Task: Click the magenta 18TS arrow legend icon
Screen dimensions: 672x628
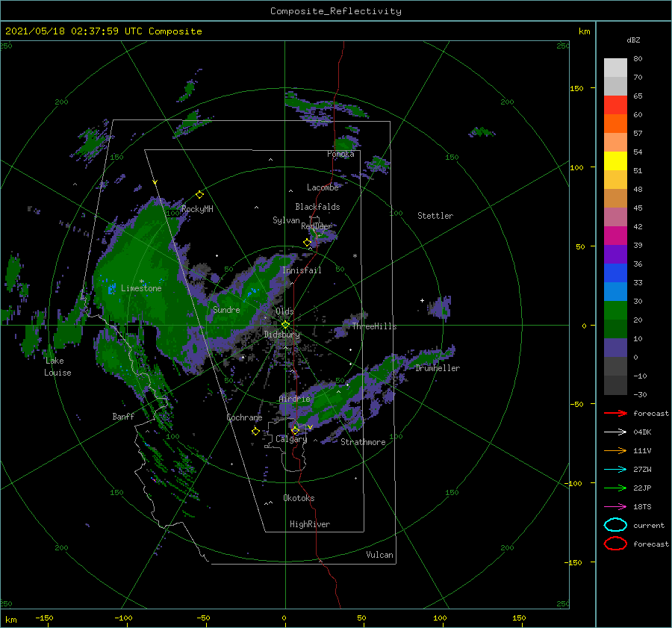Action: (615, 507)
